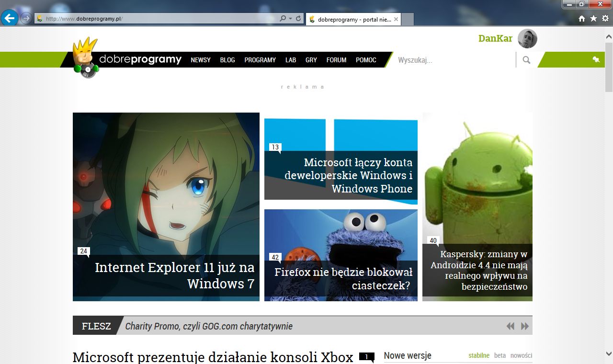This screenshot has width=613, height=364.
Task: Restore down the browser window
Action: 581,4
